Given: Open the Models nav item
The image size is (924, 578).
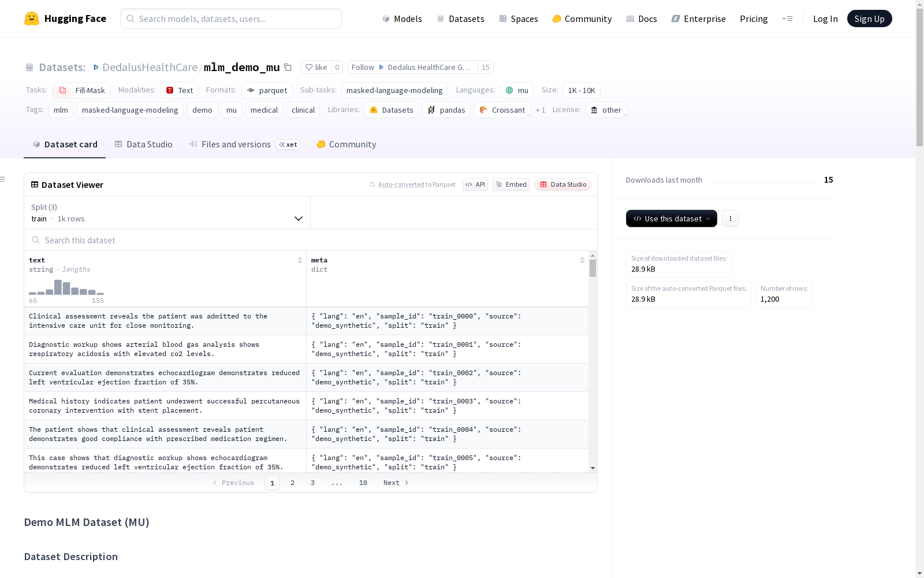Looking at the screenshot, I should (x=402, y=18).
